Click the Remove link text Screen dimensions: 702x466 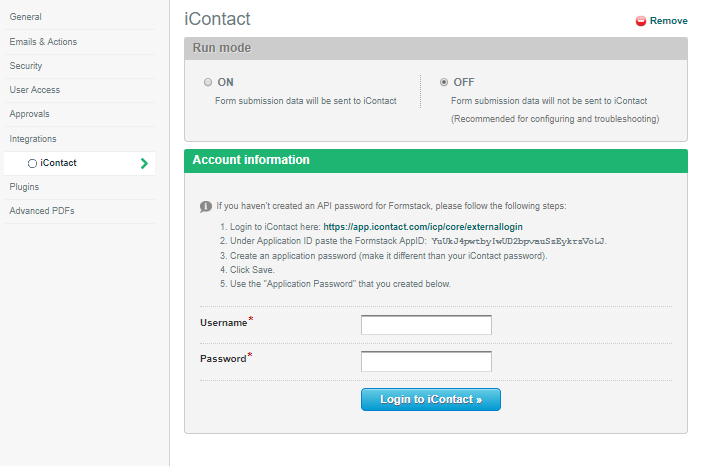[669, 21]
